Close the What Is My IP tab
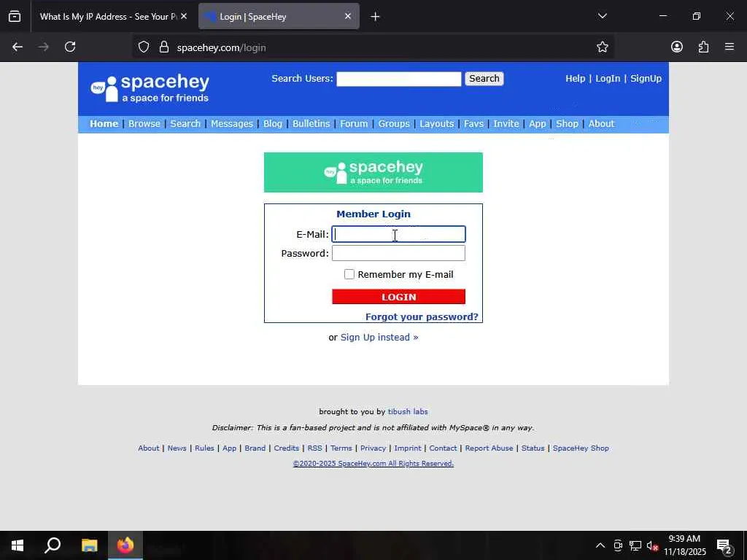This screenshot has height=560, width=747. pos(184,16)
